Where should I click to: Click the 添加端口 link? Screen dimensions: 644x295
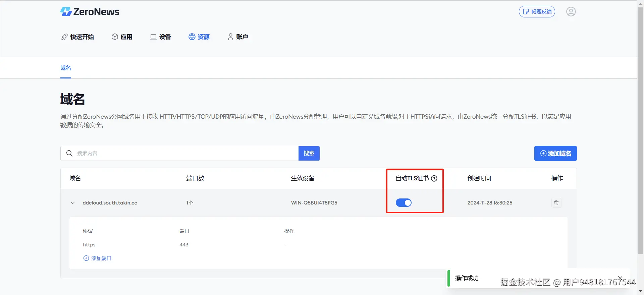pos(97,258)
